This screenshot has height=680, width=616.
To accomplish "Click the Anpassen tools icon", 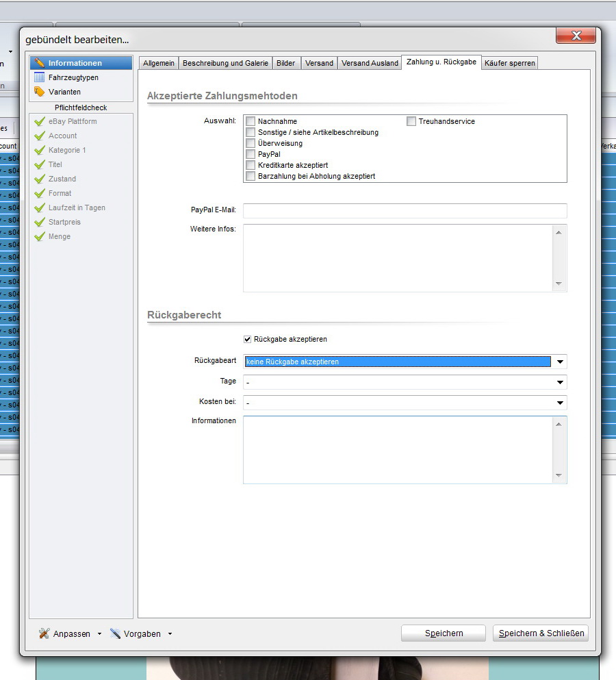I will (x=44, y=633).
